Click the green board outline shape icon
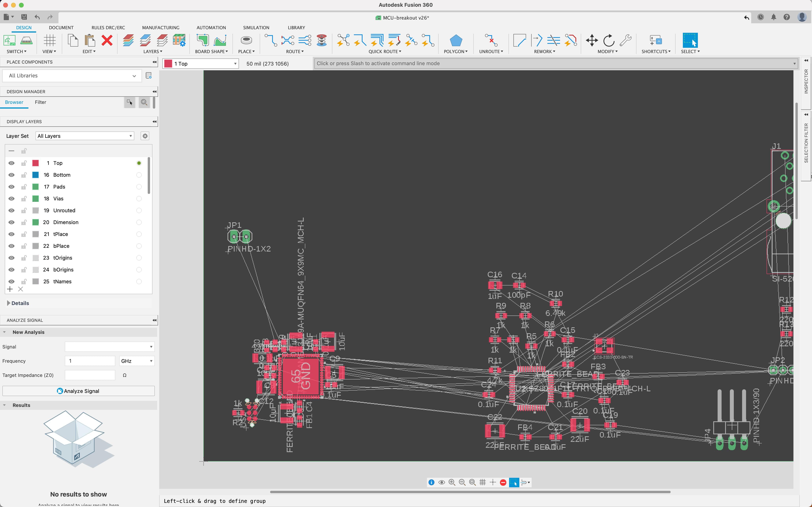 click(x=203, y=41)
